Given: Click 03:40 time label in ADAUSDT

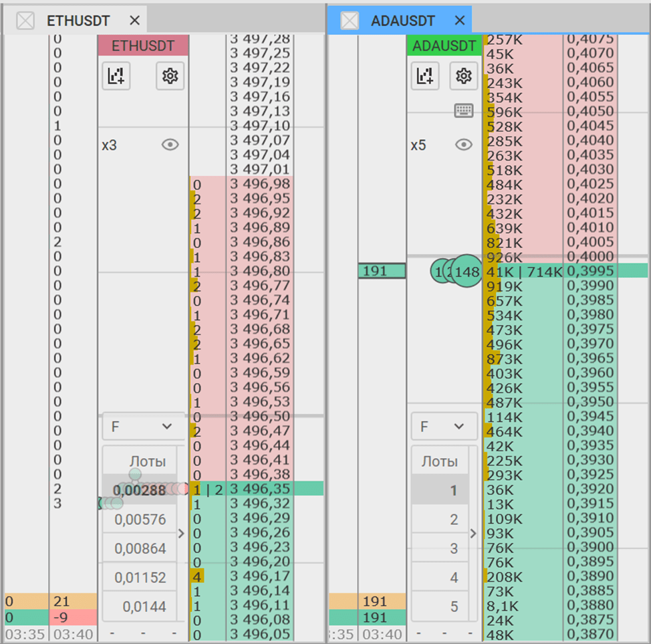Looking at the screenshot, I should click(382, 635).
